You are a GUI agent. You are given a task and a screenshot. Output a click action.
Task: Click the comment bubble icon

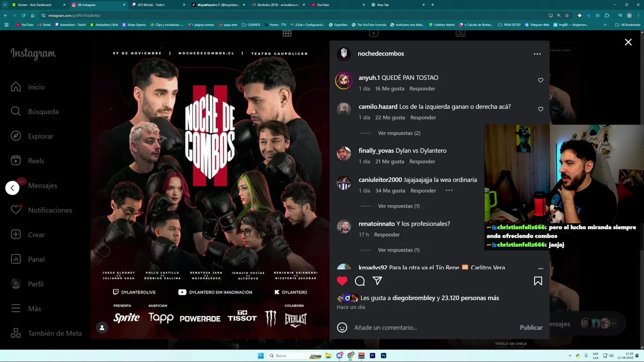point(360,281)
